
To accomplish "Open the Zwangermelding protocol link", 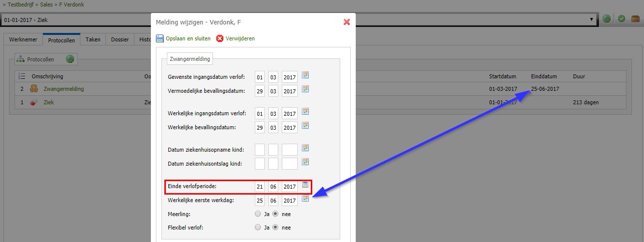I will point(63,89).
